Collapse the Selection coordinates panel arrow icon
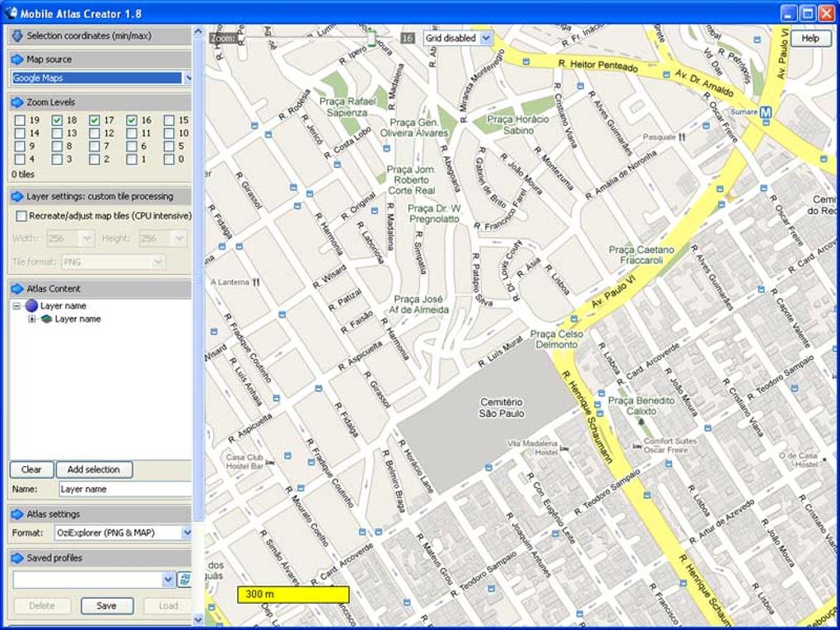 click(17, 36)
